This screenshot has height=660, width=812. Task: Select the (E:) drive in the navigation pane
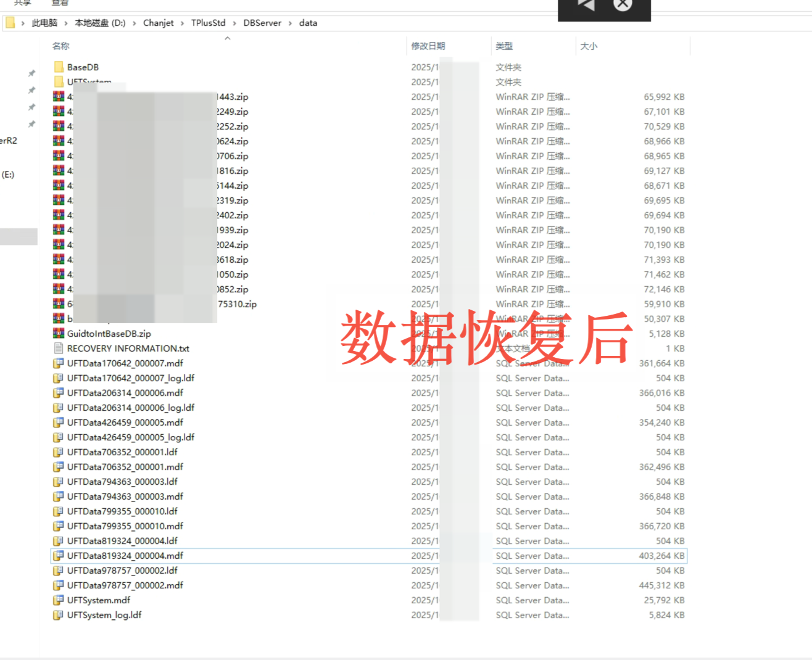[x=8, y=175]
